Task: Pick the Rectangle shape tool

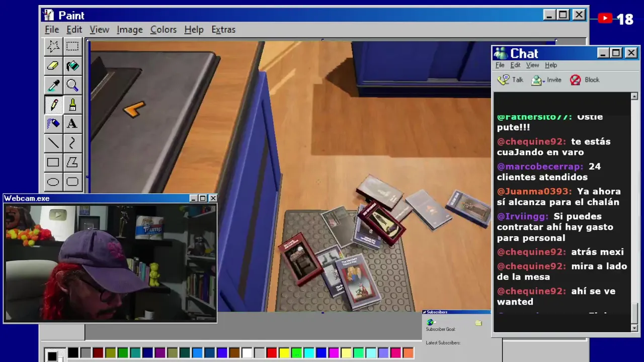Action: 53,162
